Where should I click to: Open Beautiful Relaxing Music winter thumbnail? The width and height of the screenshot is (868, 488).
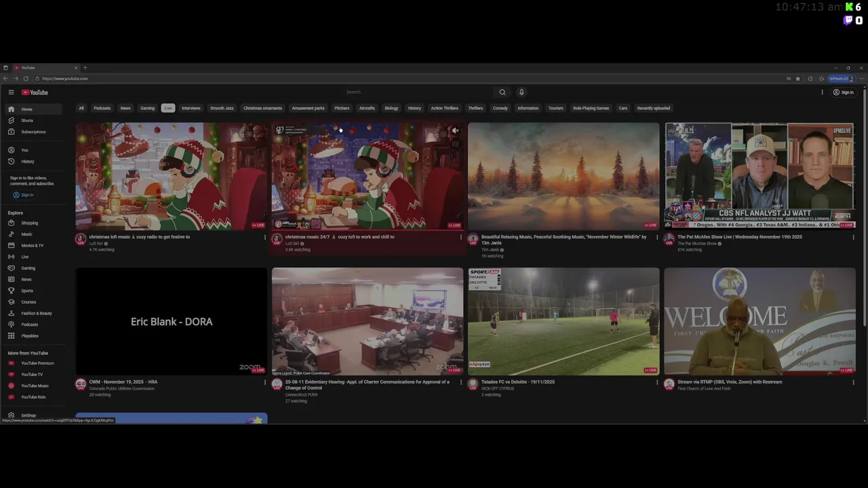pyautogui.click(x=564, y=176)
